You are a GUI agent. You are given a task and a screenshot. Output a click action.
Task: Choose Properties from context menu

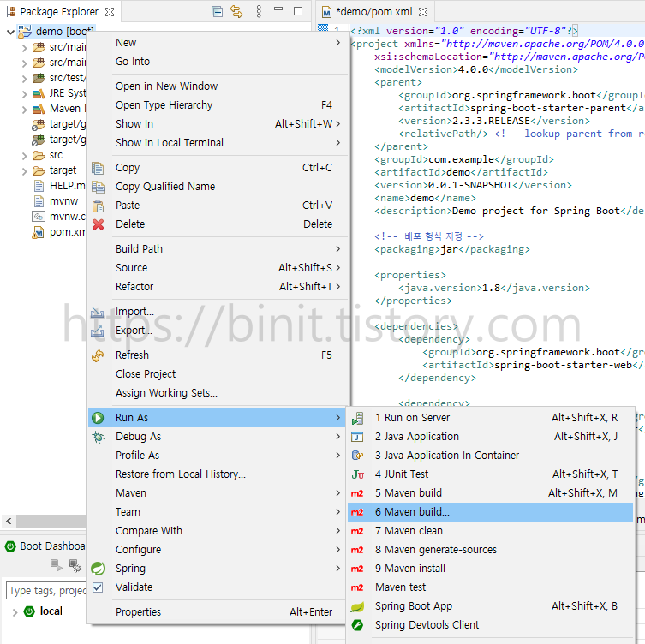[x=218, y=612]
